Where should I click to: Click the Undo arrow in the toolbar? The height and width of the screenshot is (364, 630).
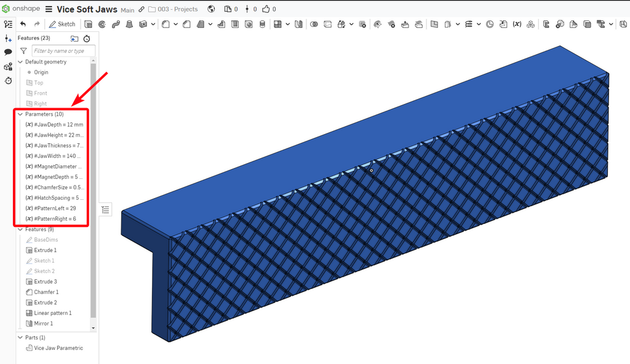pos(23,24)
